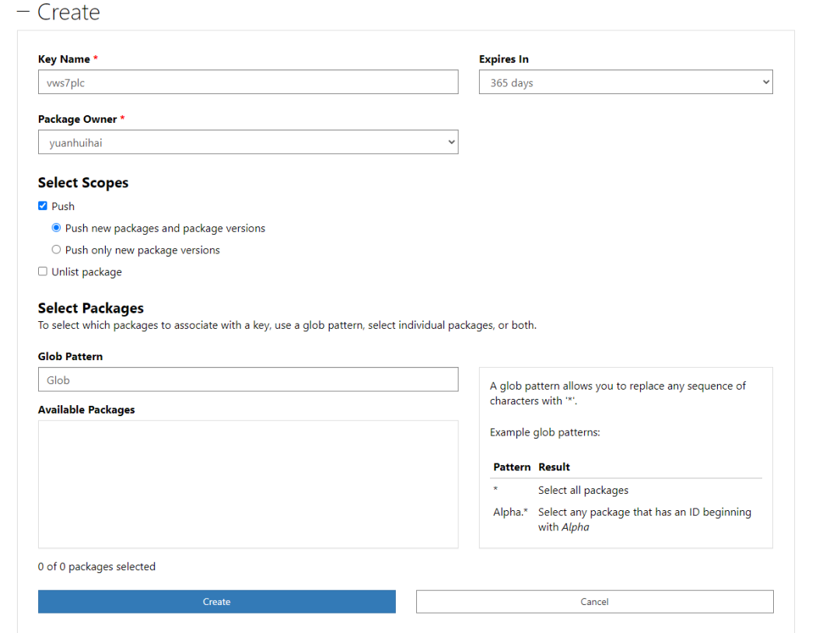
Task: Click the Available Packages label
Action: coord(86,410)
